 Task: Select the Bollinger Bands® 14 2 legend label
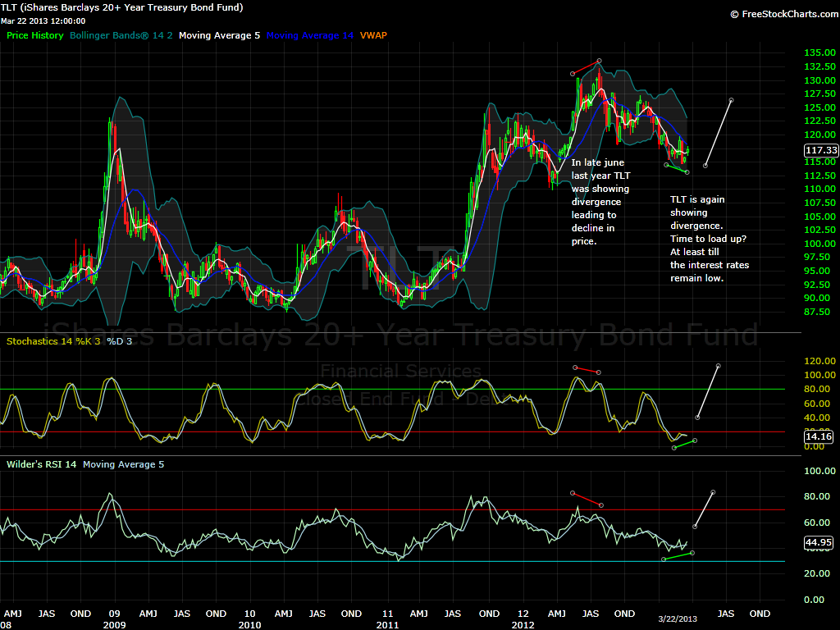[121, 35]
